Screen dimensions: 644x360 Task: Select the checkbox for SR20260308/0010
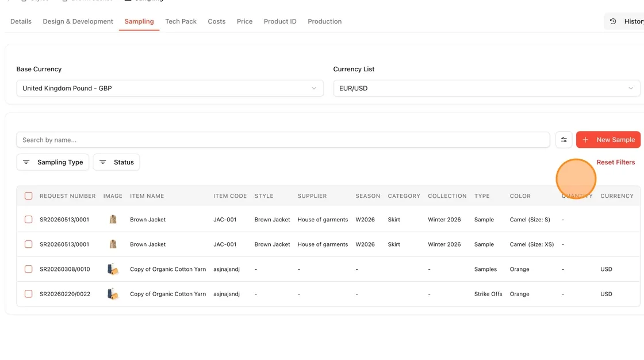tap(28, 269)
